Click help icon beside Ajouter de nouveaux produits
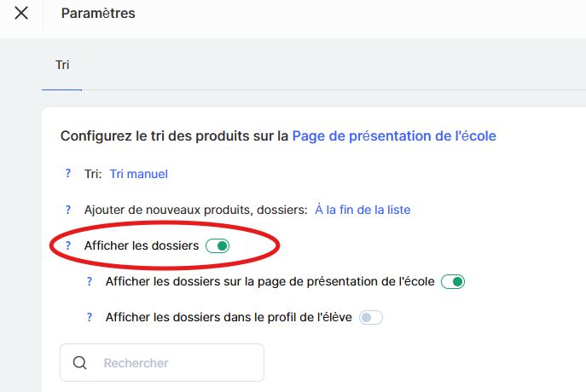 tap(67, 210)
